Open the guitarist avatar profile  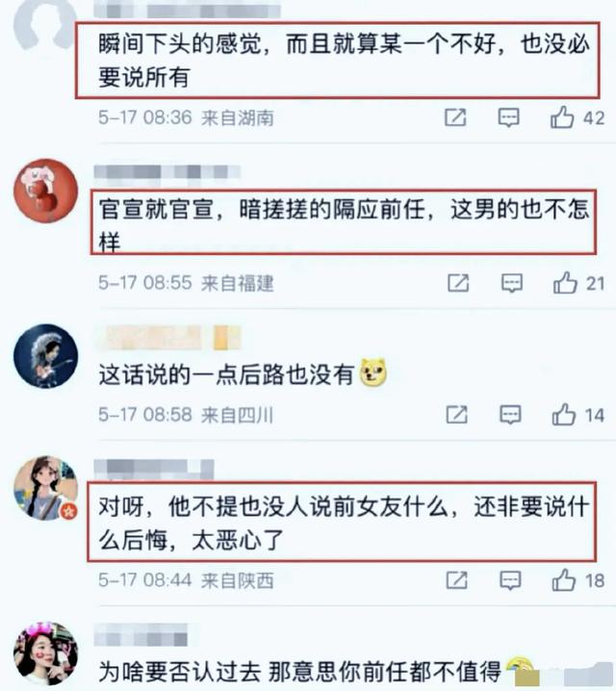tap(46, 356)
